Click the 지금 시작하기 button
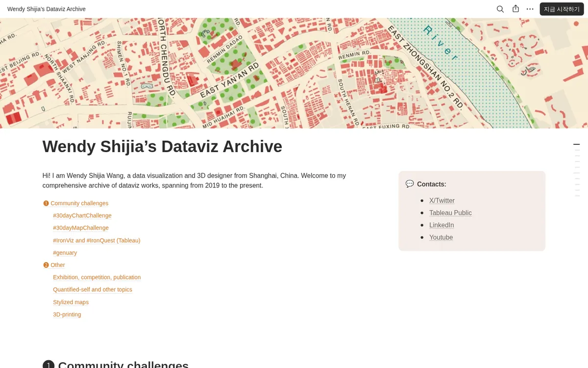588x368 pixels. 562,9
